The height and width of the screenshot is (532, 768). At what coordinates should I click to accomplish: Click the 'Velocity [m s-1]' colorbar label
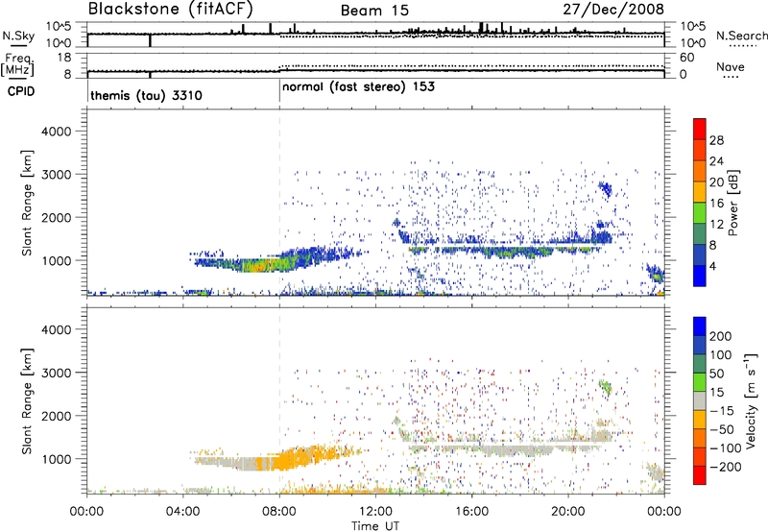751,400
